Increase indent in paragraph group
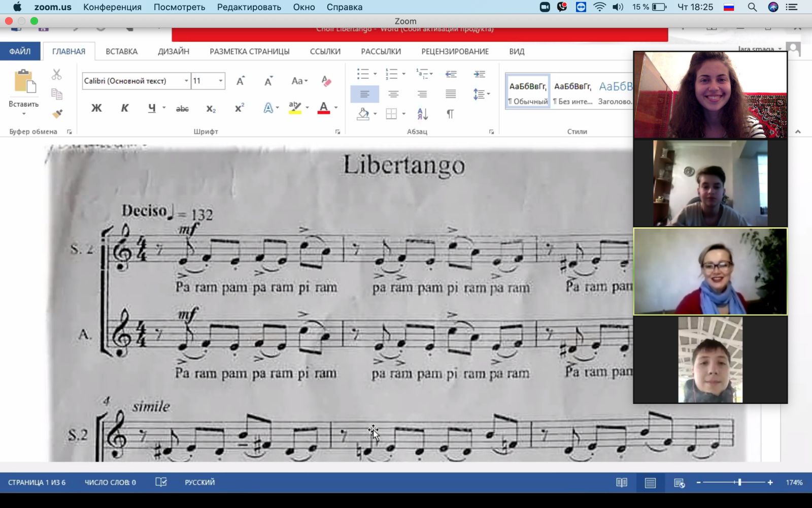 point(479,74)
